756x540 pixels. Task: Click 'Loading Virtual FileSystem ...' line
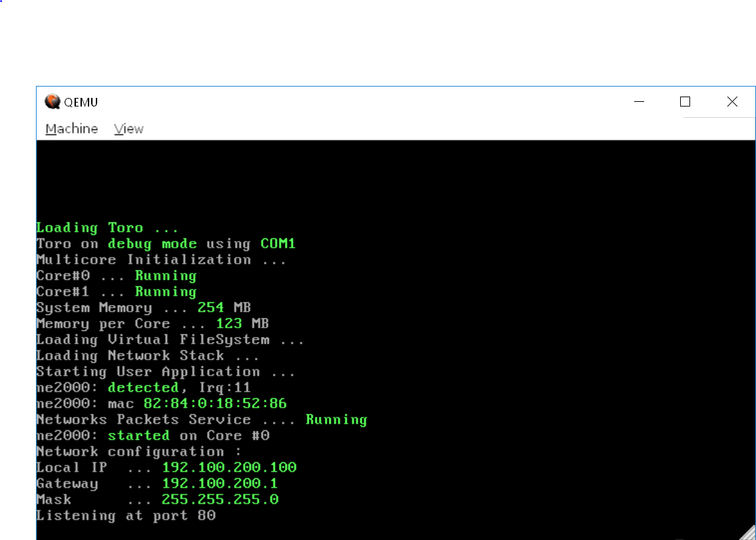point(170,340)
